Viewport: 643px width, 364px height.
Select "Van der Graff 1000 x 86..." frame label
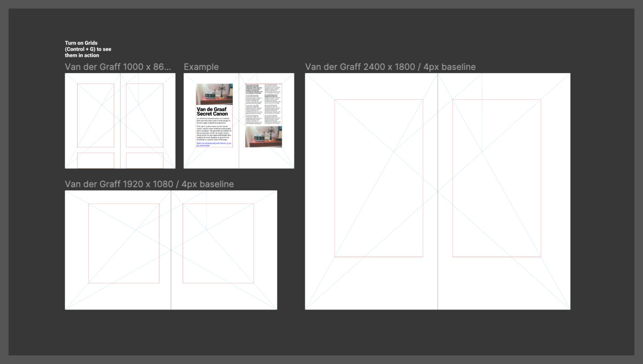click(118, 67)
